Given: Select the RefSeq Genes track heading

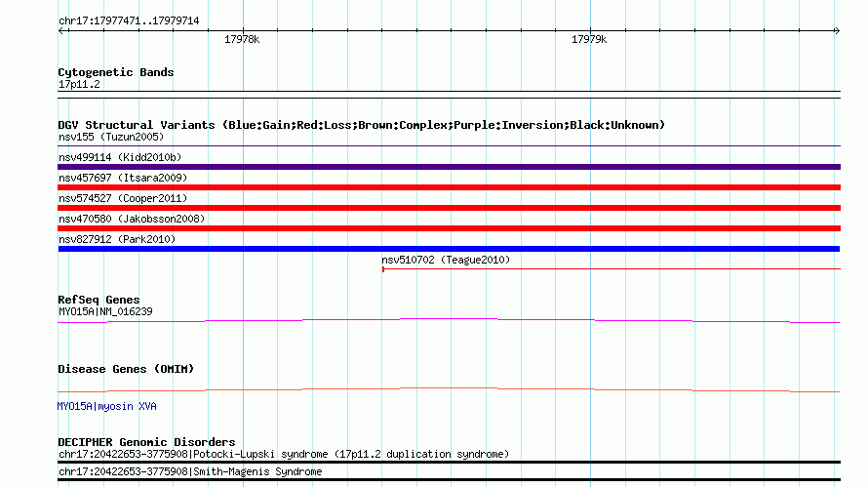Looking at the screenshot, I should pyautogui.click(x=99, y=300).
